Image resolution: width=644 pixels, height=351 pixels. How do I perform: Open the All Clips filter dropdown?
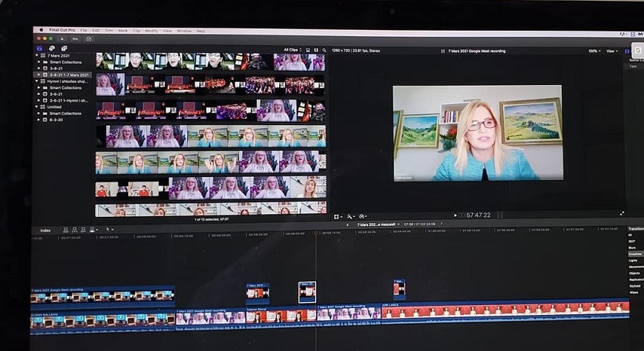[x=292, y=50]
